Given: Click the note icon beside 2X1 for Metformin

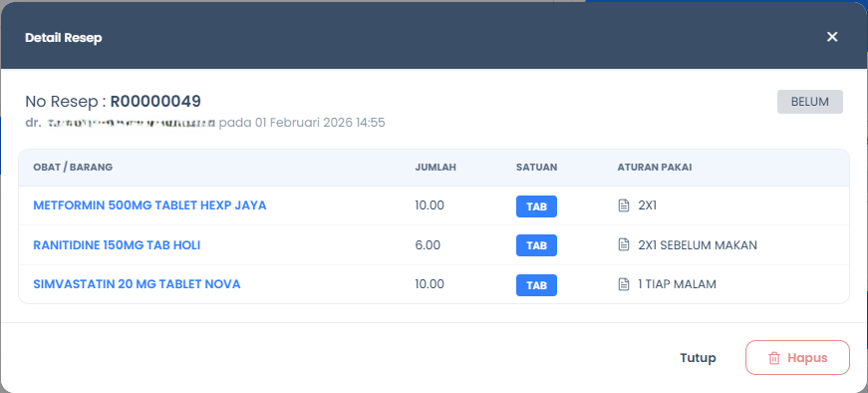Looking at the screenshot, I should (x=623, y=205).
